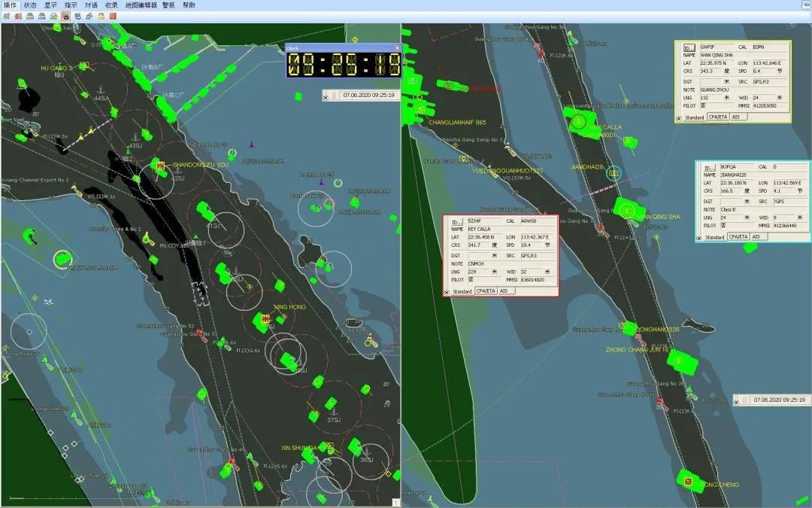Close the JIANGHAI28 info panel
812x508 pixels.
700,237
